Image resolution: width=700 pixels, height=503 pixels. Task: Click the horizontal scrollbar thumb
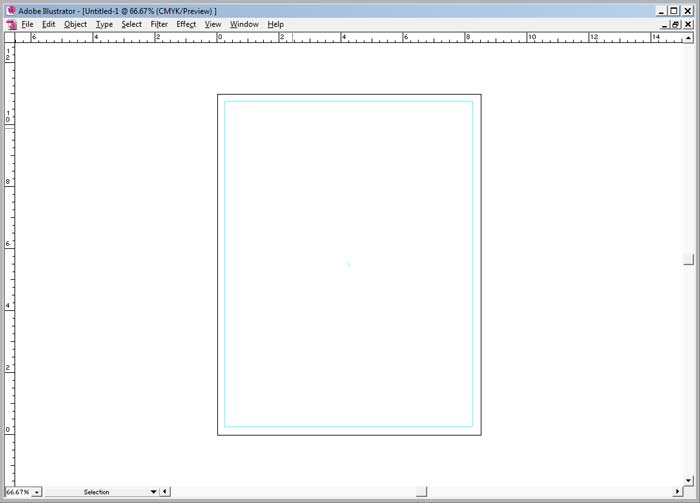421,492
